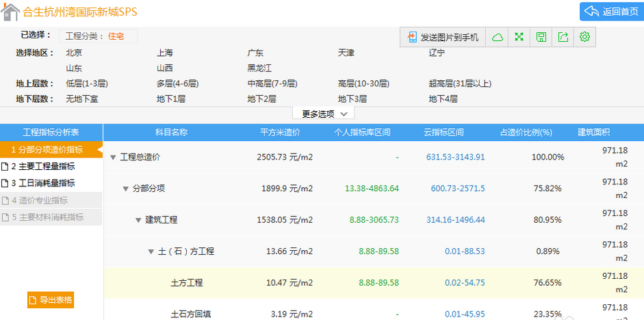Click the green save disk icon

pos(541,37)
